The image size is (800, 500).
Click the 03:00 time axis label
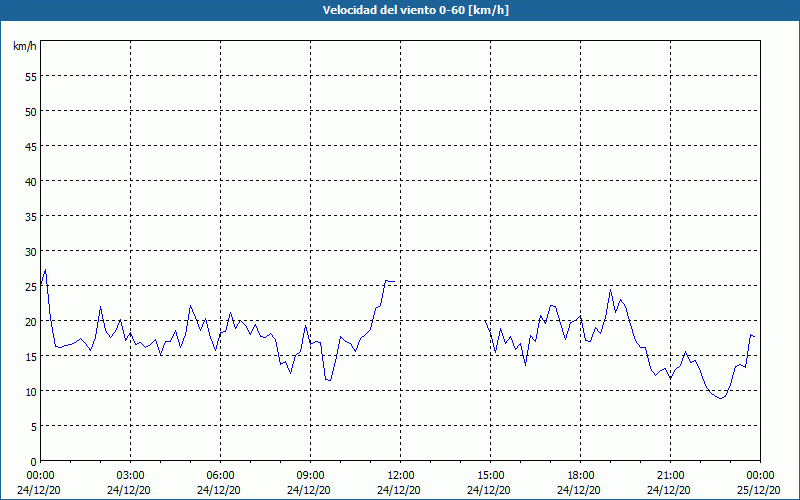click(x=131, y=476)
